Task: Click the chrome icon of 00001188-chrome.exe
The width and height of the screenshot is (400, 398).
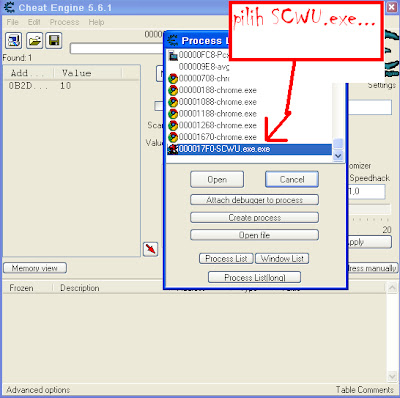Action: 173,114
